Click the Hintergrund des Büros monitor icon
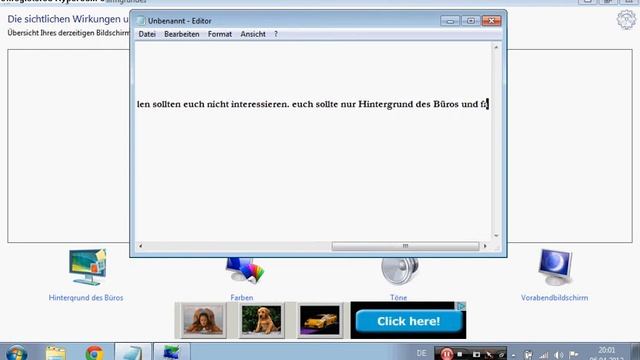640x360 pixels. click(88, 267)
